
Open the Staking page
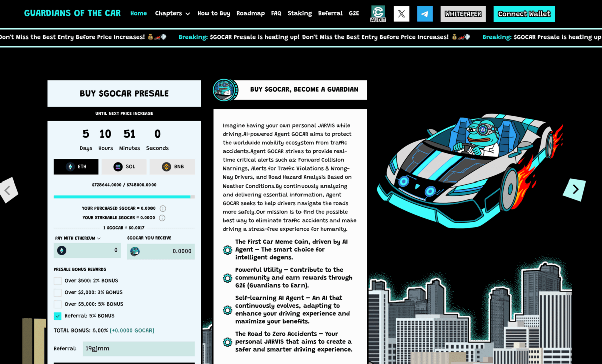click(x=299, y=13)
